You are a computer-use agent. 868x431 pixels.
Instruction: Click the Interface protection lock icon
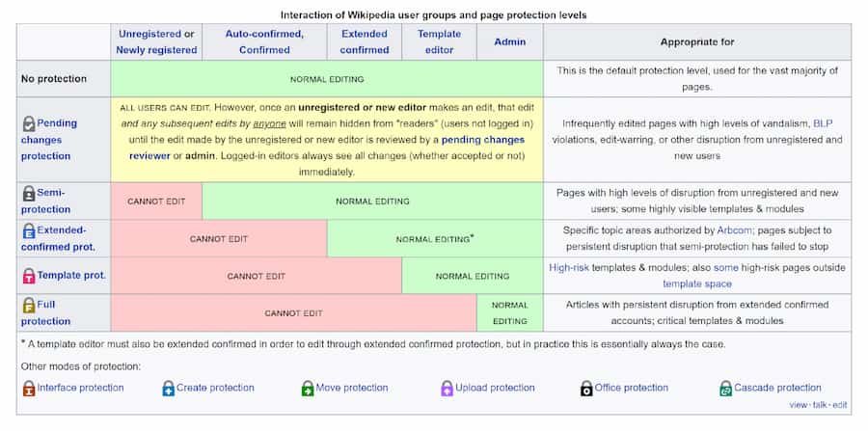29,389
